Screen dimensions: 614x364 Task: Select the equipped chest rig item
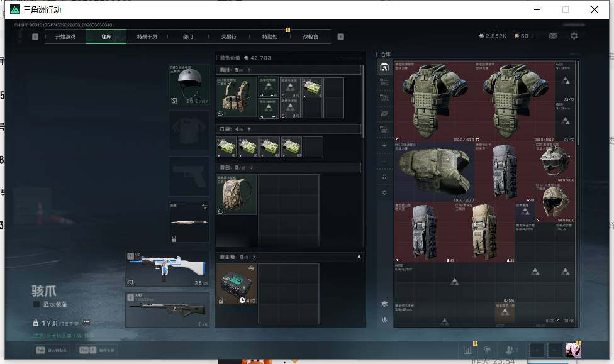pos(236,97)
